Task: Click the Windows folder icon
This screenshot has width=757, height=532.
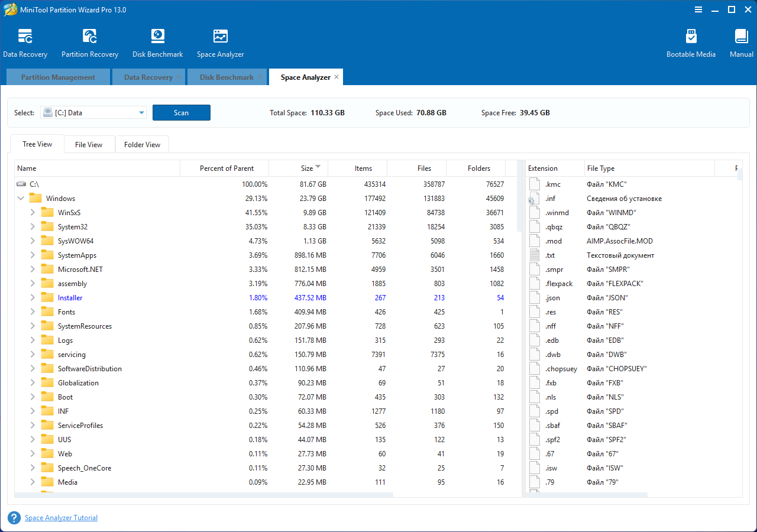Action: (x=35, y=199)
